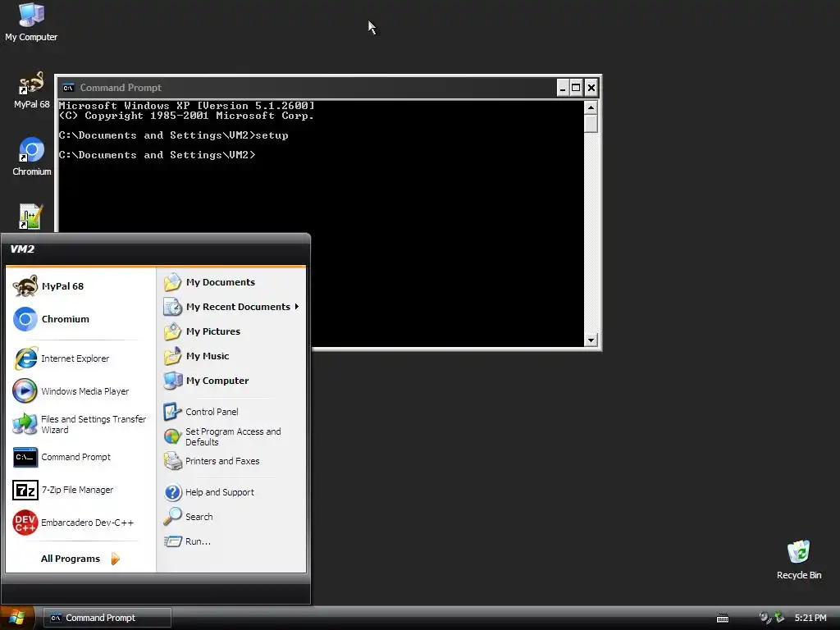Screen dimensions: 840x630
Task: Launch 7-Zip File Manager
Action: [80, 490]
